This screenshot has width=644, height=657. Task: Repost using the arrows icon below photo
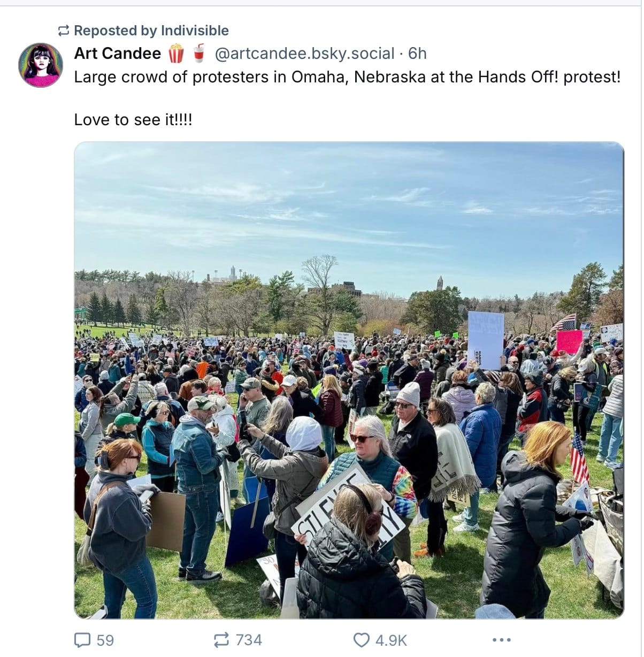point(221,640)
